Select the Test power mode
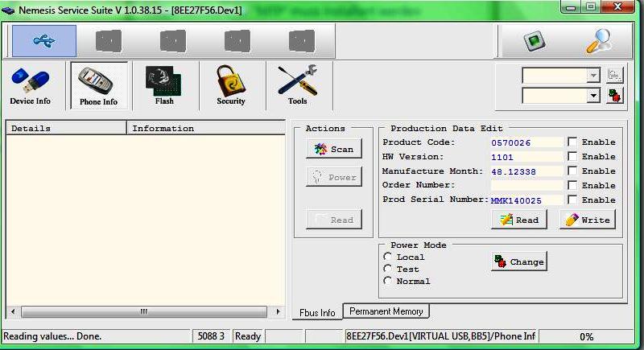The width and height of the screenshot is (644, 350). tap(387, 269)
